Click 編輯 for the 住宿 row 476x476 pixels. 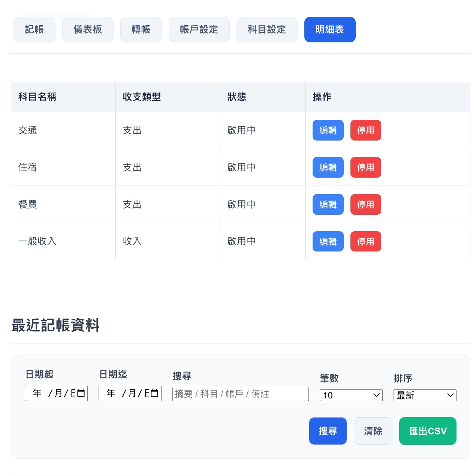328,167
